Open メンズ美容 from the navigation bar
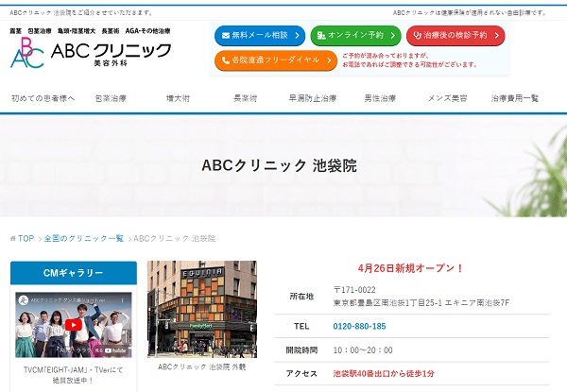The image size is (567, 392). (451, 98)
